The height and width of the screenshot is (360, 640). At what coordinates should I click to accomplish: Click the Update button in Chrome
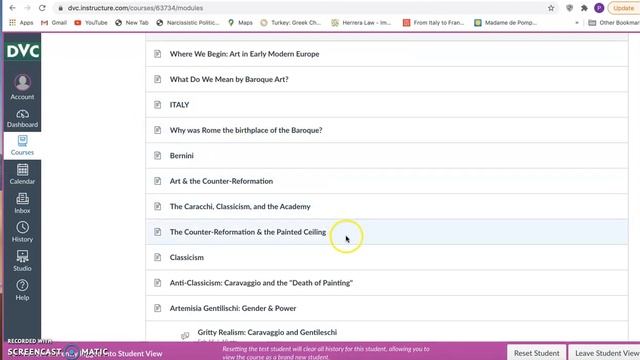[623, 8]
